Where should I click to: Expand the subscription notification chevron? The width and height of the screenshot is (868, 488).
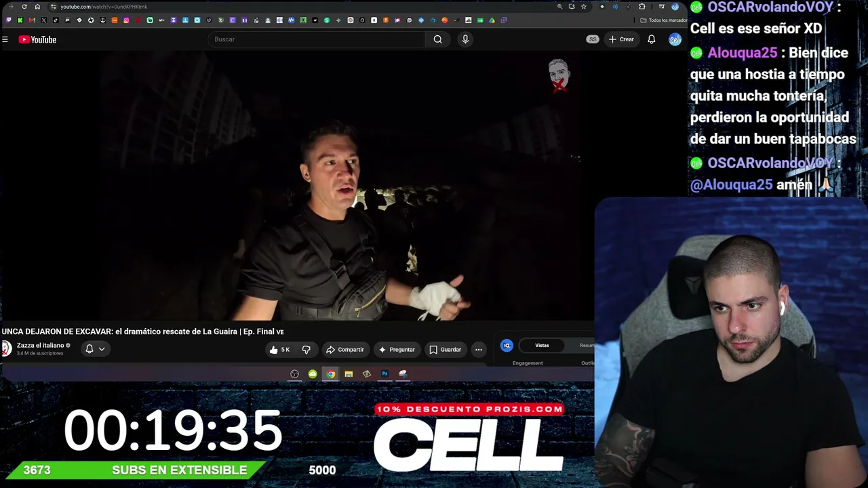102,349
